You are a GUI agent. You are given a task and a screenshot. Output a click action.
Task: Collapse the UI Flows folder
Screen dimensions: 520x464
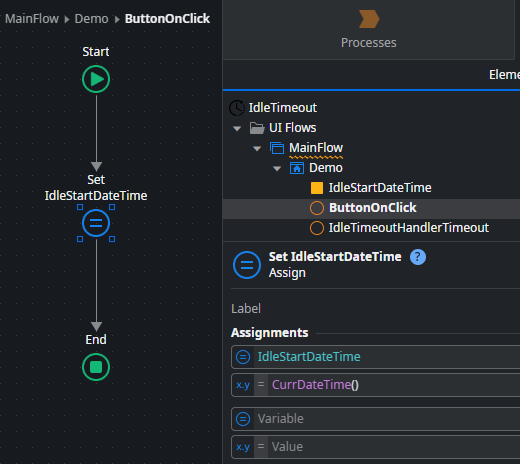click(x=237, y=128)
